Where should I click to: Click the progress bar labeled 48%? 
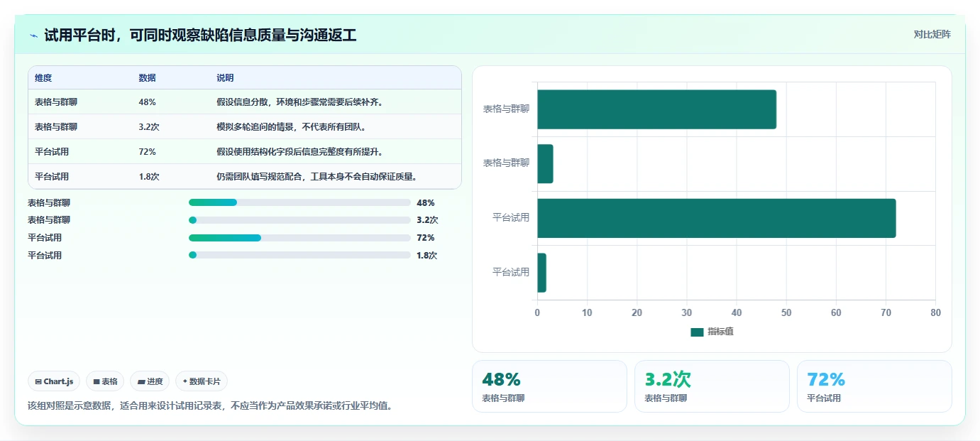click(299, 202)
